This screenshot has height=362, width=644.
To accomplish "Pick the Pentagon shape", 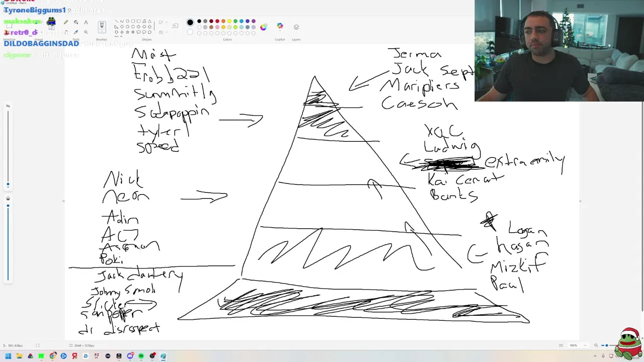I will point(127,27).
